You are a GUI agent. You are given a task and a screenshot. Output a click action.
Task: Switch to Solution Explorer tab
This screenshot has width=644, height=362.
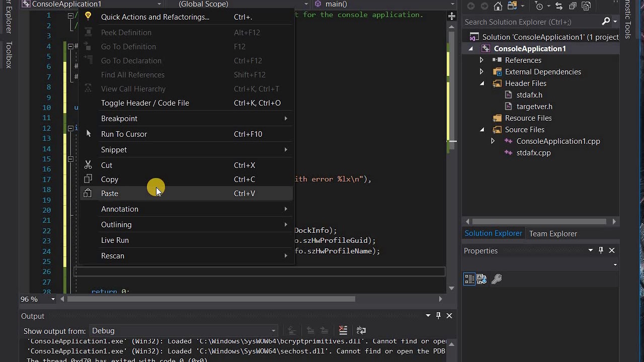pos(493,233)
